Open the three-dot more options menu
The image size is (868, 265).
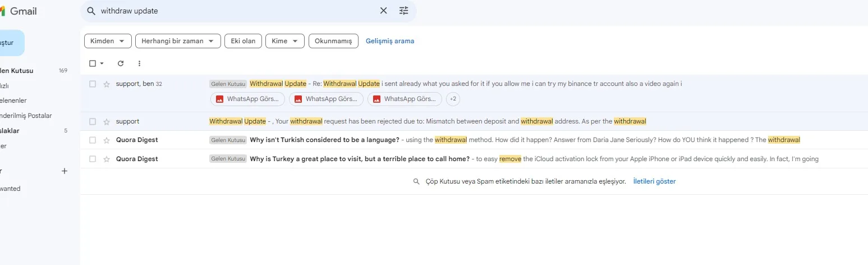140,63
